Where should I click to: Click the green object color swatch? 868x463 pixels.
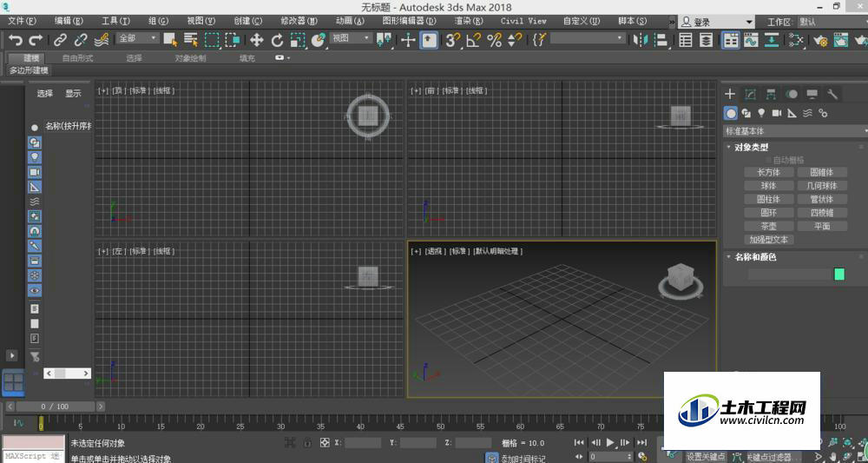coord(839,274)
